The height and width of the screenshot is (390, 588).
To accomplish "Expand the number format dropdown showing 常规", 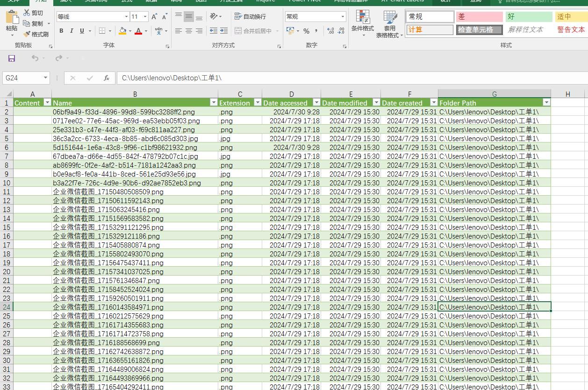I will tap(343, 17).
